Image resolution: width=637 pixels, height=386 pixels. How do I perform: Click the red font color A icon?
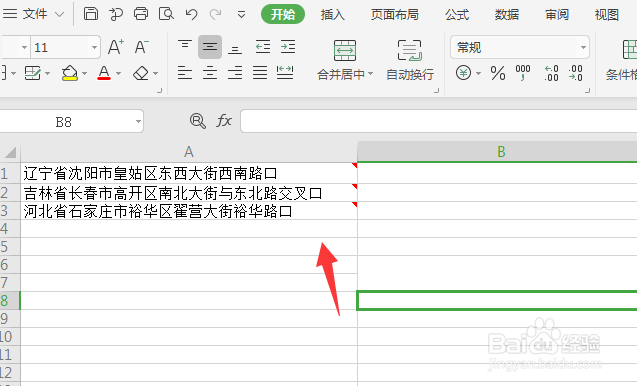pos(104,73)
